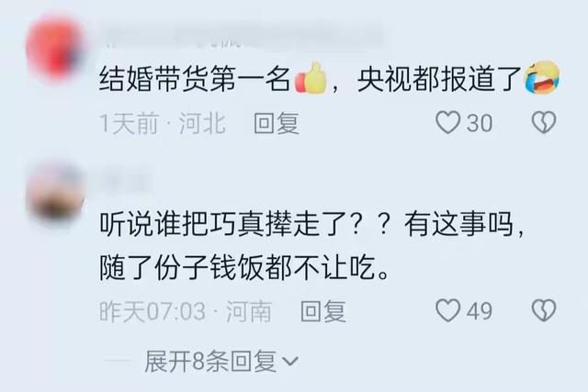Tap the timestamp 1天前·河北
588x392 pixels.
tap(163, 123)
